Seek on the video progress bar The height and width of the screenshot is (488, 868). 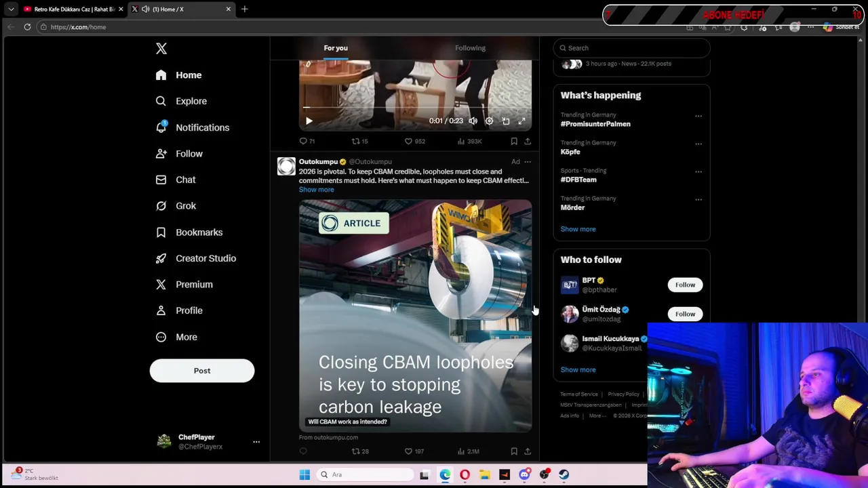coord(415,108)
